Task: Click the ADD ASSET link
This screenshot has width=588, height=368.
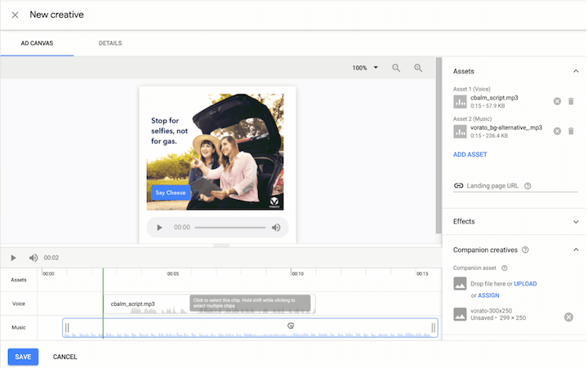Action: pos(470,154)
